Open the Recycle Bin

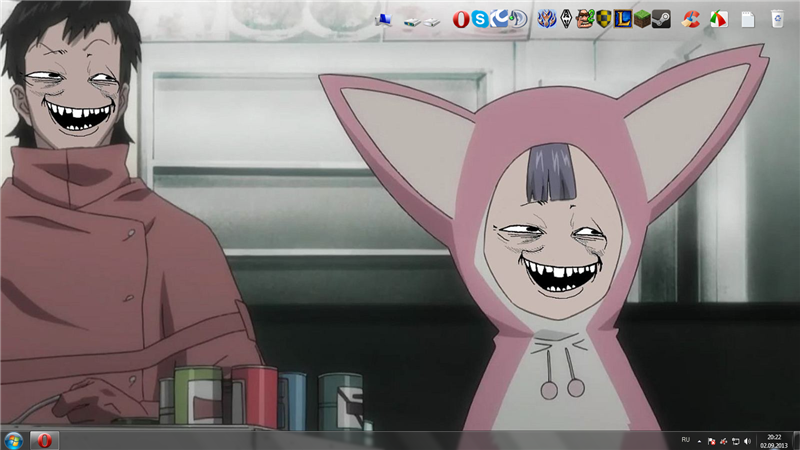[x=777, y=19]
